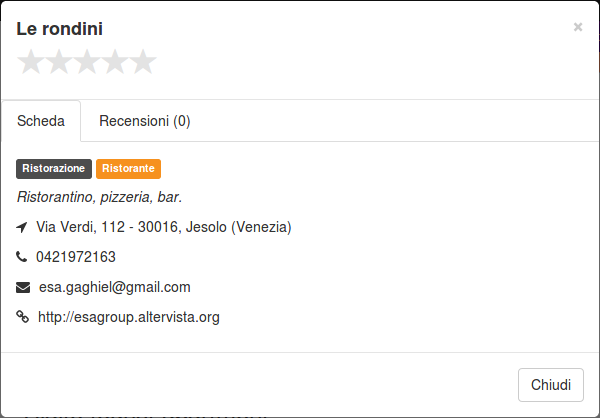This screenshot has height=418, width=600.
Task: Switch to the Scheda tab
Action: click(41, 121)
